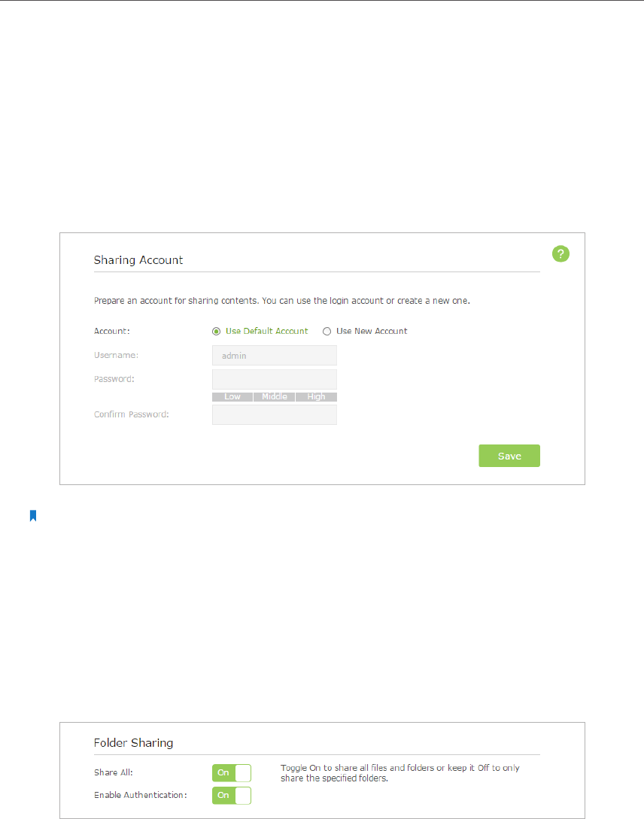
Task: Disable the Enable Authentication toggle
Action: click(232, 796)
